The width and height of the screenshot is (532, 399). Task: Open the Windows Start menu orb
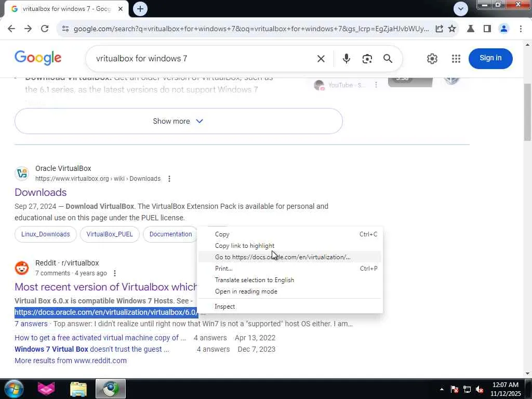click(14, 389)
